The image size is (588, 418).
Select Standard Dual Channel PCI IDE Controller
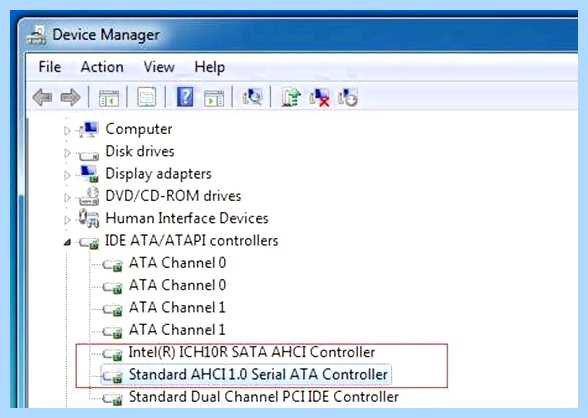pos(264,397)
